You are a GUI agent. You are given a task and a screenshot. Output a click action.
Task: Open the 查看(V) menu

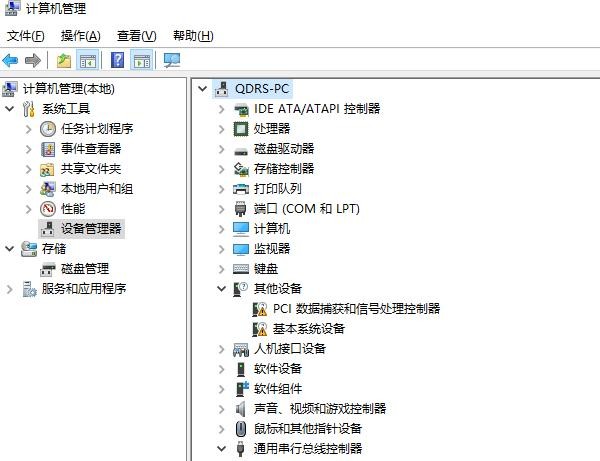coord(137,36)
